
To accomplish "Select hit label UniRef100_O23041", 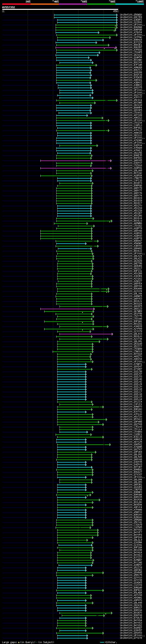I will (x=131, y=545).
